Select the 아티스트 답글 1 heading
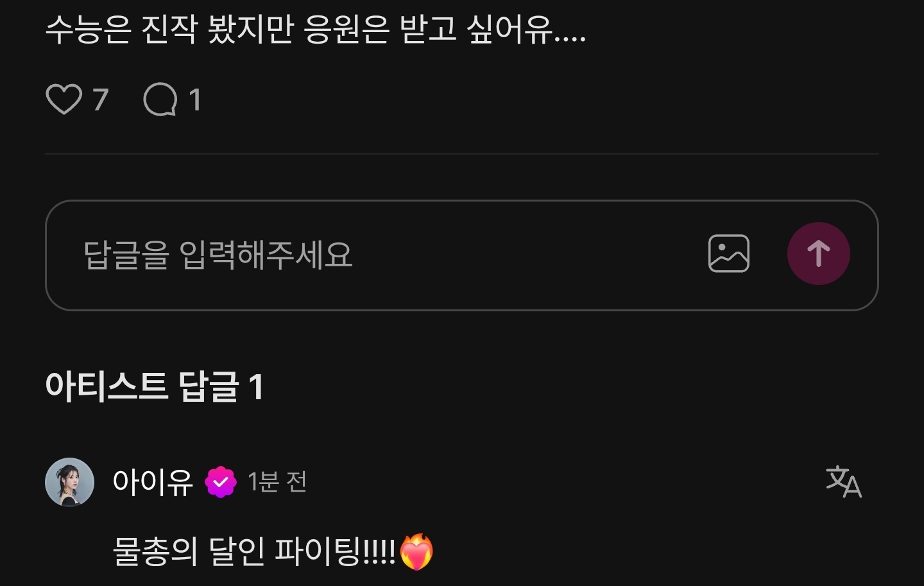924x586 pixels. 155,386
